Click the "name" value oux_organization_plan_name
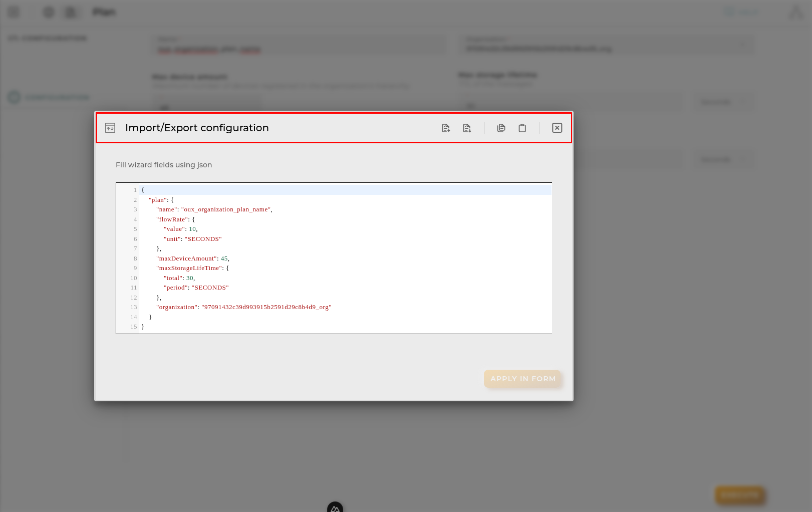The image size is (812, 512). [x=226, y=209]
